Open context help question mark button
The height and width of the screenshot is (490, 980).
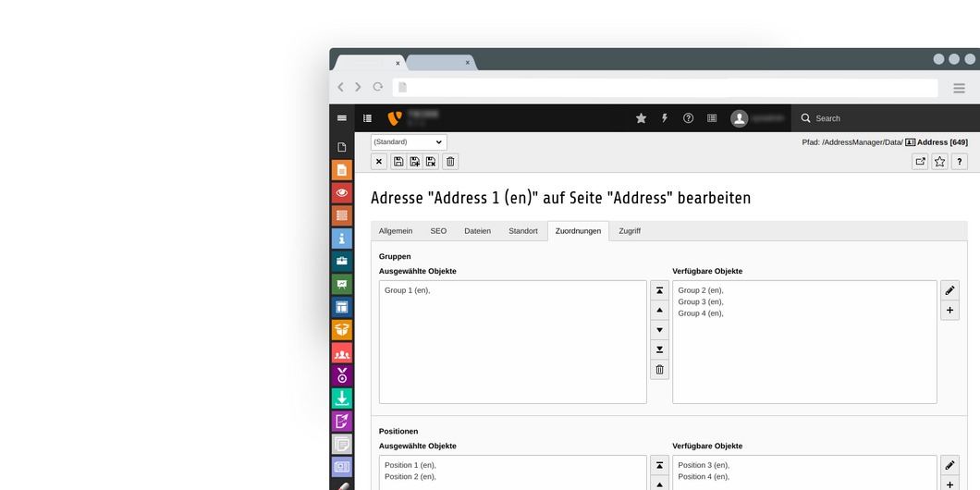960,161
